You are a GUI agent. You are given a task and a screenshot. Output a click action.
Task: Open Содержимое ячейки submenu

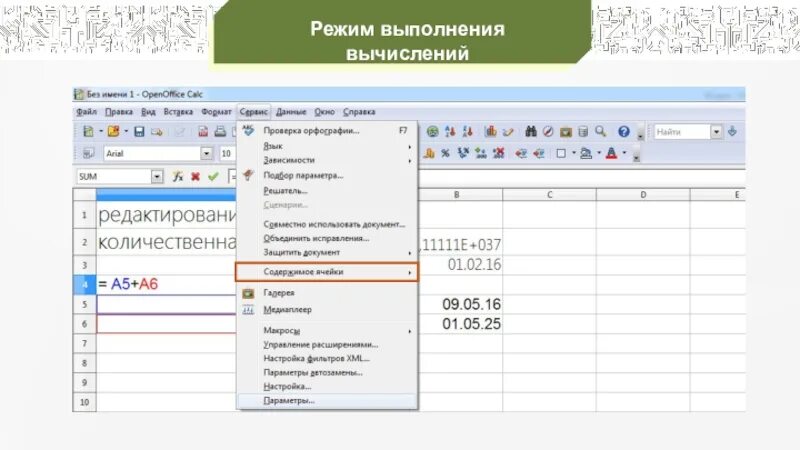click(327, 272)
